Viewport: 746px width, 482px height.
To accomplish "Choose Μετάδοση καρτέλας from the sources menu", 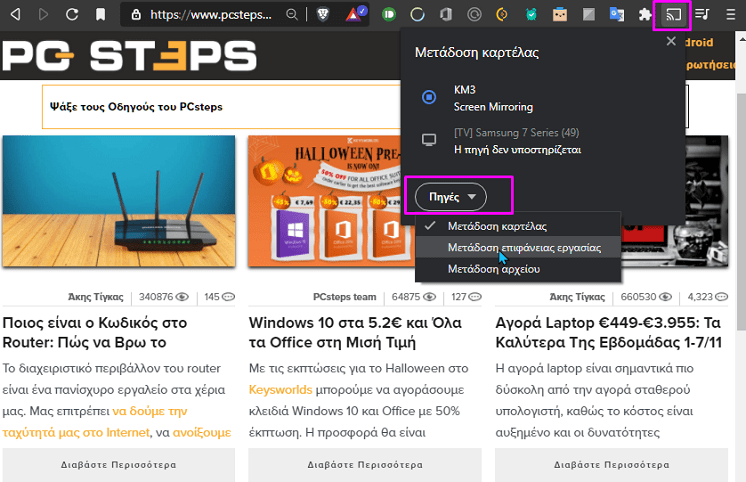I will point(518,226).
